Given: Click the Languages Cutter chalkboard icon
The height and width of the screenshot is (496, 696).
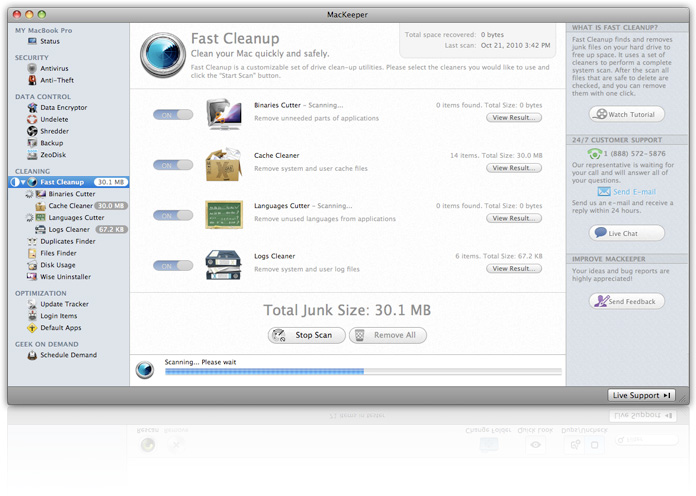Looking at the screenshot, I should tap(224, 215).
